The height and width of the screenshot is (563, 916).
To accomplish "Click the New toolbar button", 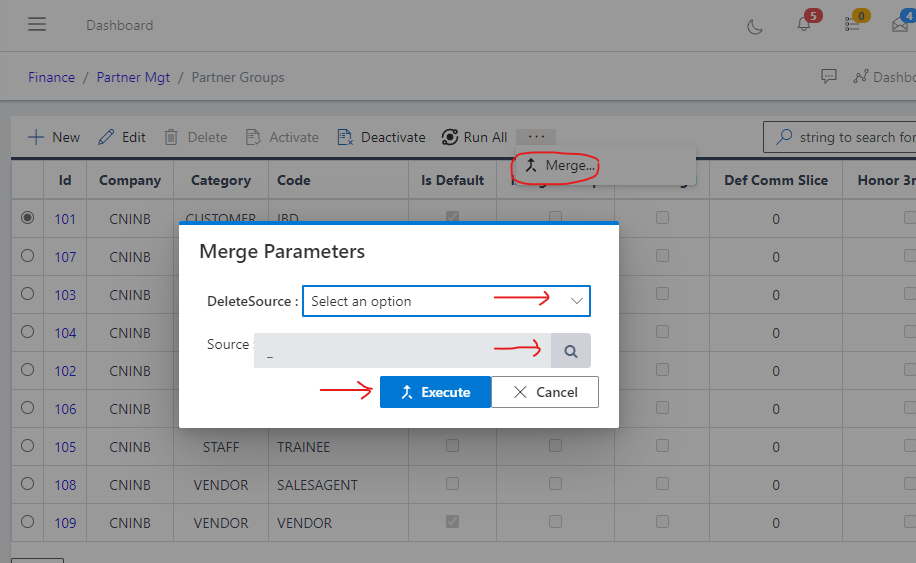I will click(x=54, y=137).
